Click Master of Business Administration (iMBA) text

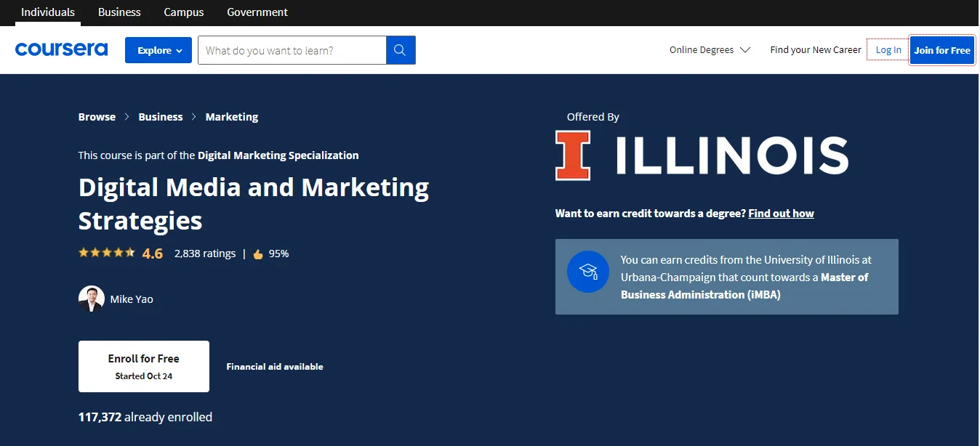pos(744,286)
